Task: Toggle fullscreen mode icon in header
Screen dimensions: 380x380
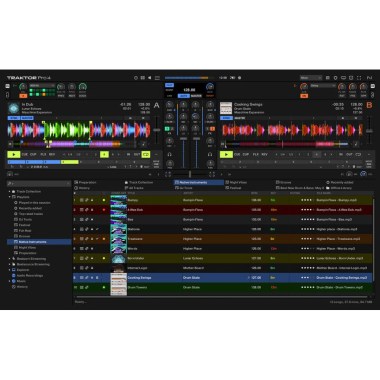Action: (359, 78)
